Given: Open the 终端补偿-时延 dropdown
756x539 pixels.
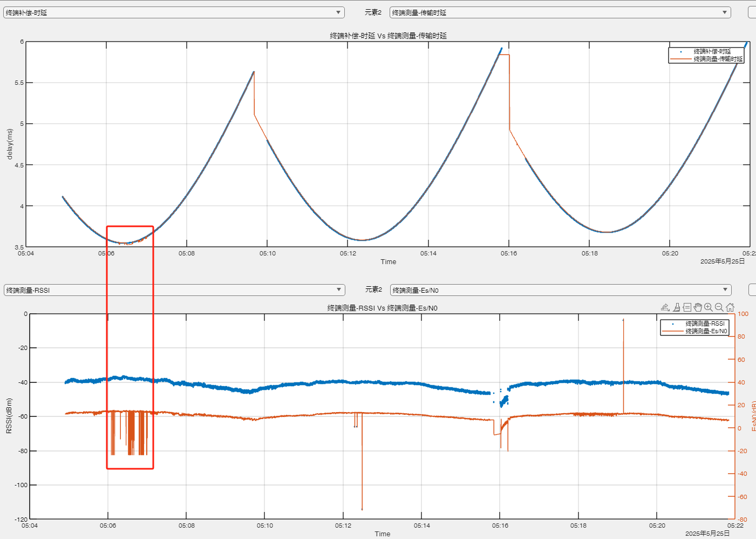Looking at the screenshot, I should click(174, 12).
